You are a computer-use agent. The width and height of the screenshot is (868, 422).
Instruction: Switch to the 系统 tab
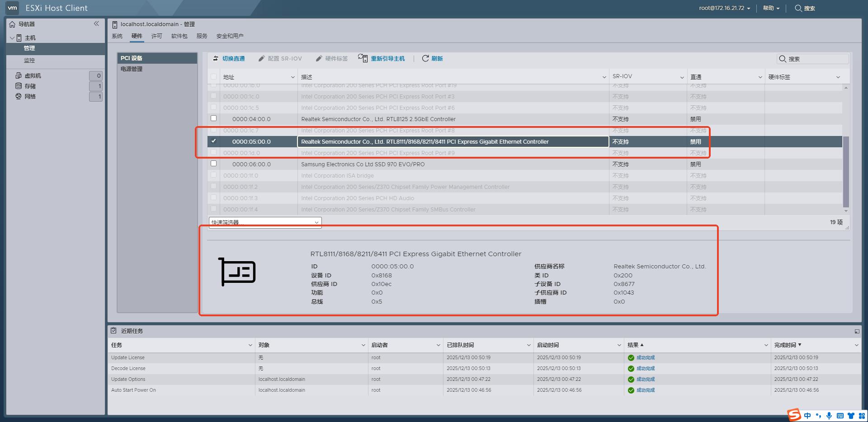click(x=117, y=36)
